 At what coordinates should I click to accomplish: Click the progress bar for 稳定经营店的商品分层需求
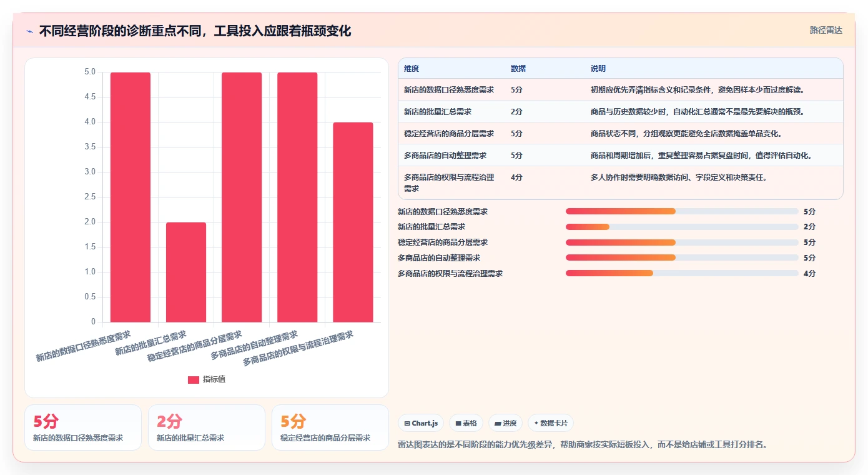click(x=682, y=242)
